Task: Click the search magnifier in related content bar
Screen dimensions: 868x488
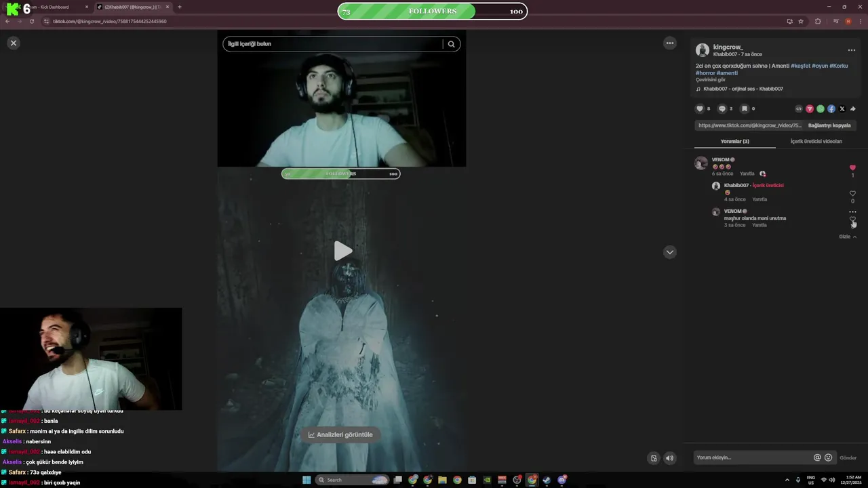Action: point(451,44)
